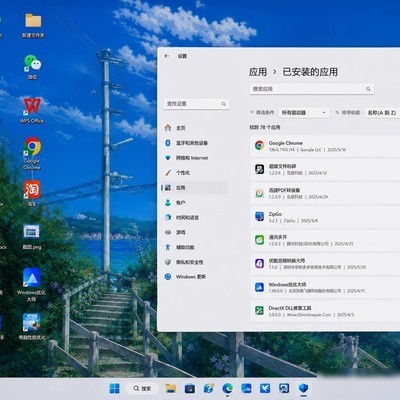This screenshot has width=400, height=400.
Task: Open the Google Chrome desktop shortcut
Action: (32, 153)
